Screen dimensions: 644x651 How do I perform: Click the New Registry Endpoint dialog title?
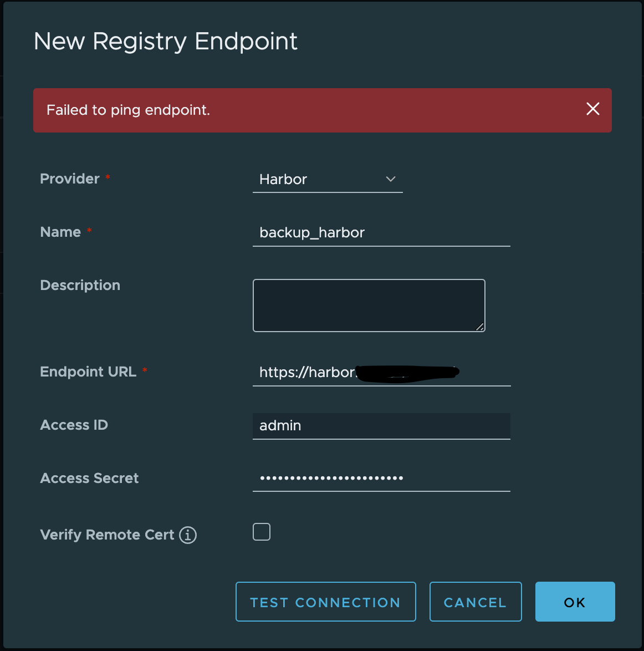(x=166, y=41)
